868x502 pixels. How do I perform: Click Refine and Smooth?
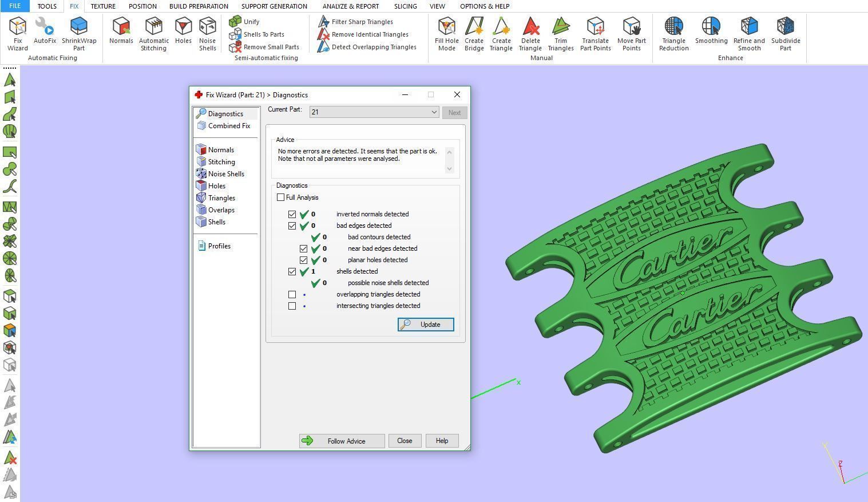[x=749, y=34]
